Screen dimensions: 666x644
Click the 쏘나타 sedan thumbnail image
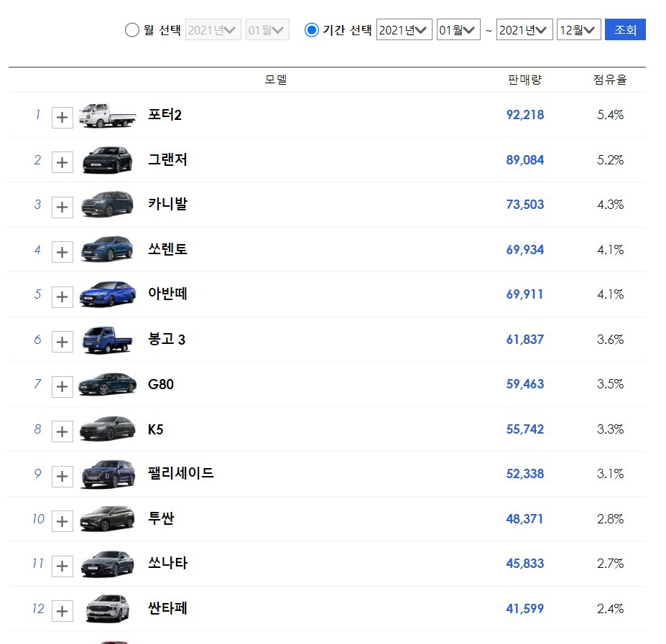(108, 564)
